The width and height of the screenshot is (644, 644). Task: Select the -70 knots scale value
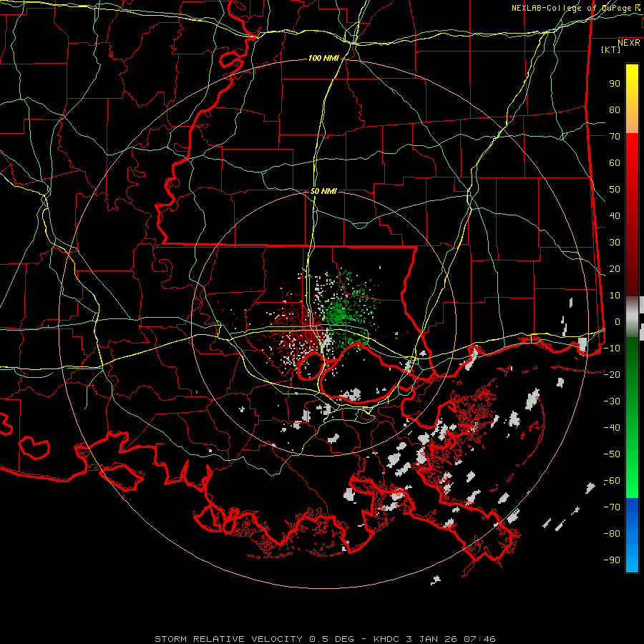tap(612, 507)
